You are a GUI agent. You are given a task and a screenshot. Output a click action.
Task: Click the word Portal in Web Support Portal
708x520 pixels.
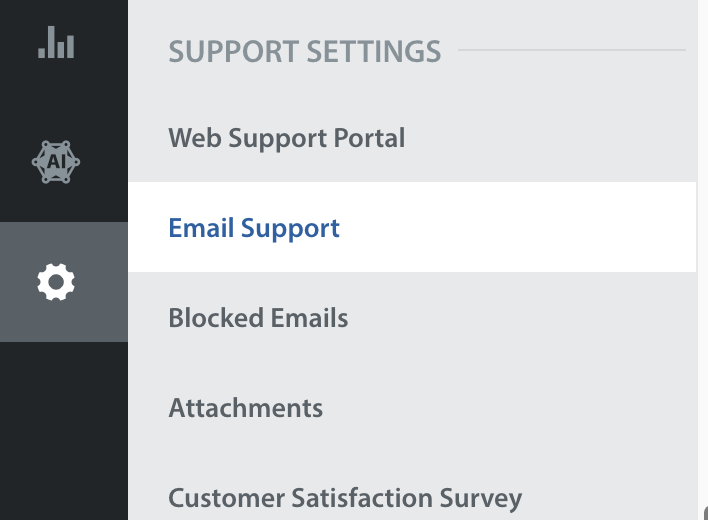[369, 137]
